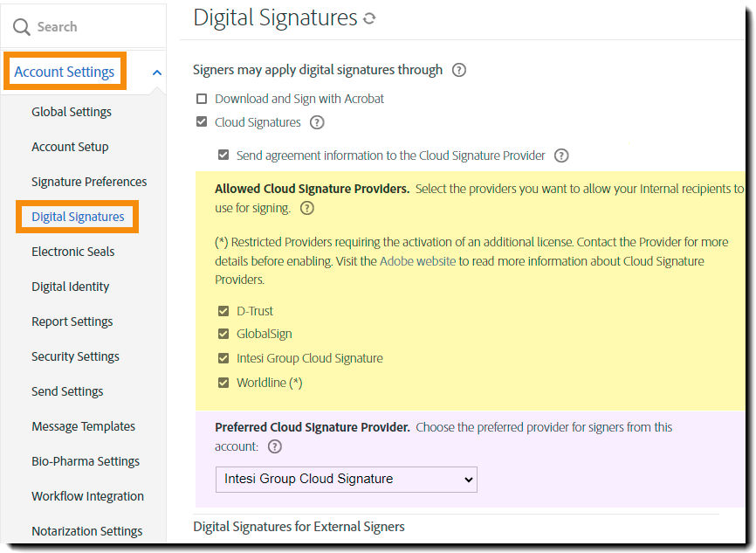
Task: Open Signature Preferences settings
Action: point(89,182)
